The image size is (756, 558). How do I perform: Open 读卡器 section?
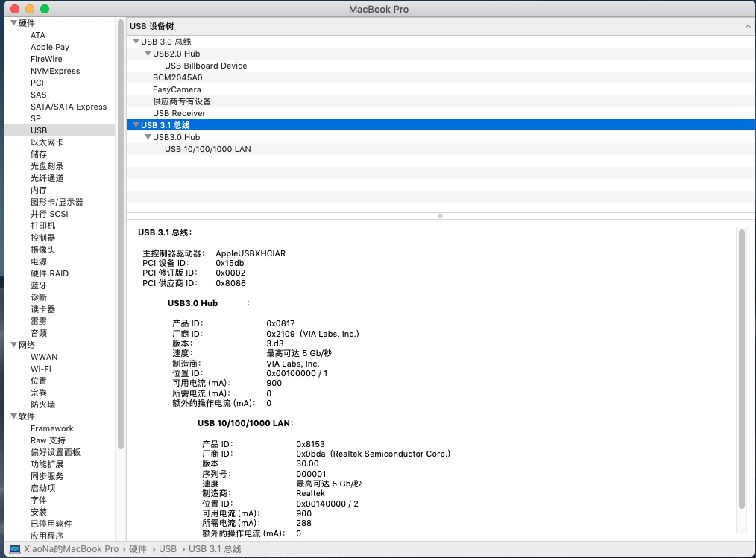click(x=43, y=309)
